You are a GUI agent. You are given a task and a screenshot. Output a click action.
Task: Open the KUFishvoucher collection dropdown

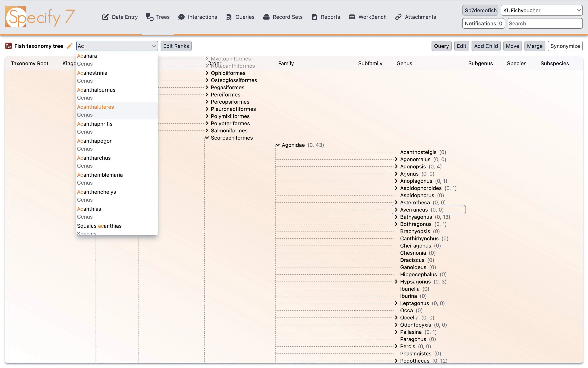pos(541,10)
